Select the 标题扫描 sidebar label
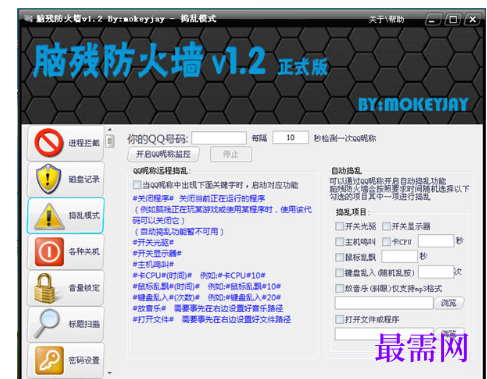The width and height of the screenshot is (487, 379). [84, 324]
